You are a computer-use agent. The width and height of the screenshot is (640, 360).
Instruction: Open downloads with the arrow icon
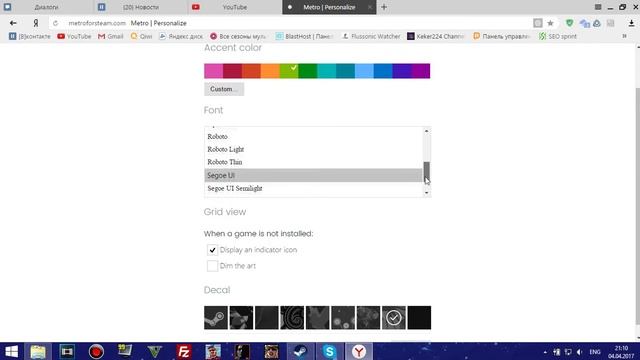[631, 23]
